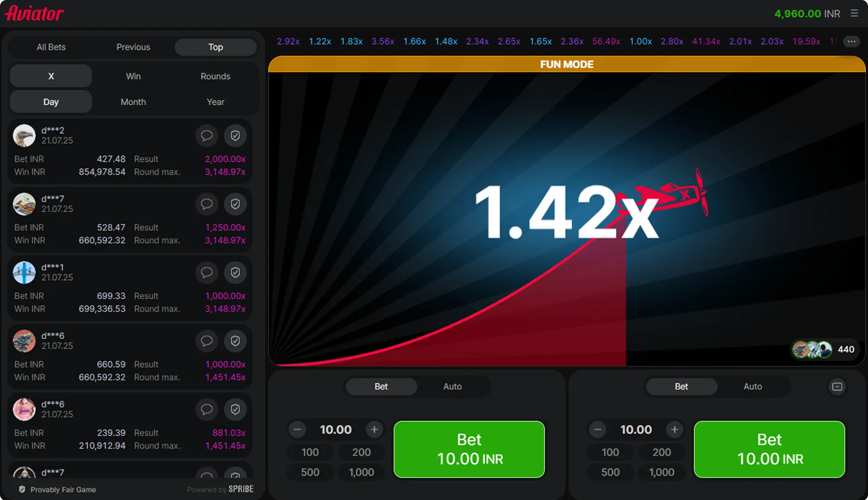Check fairness shield icon for d***7's 1,250.00x bet
The width and height of the screenshot is (868, 500).
pyautogui.click(x=235, y=204)
